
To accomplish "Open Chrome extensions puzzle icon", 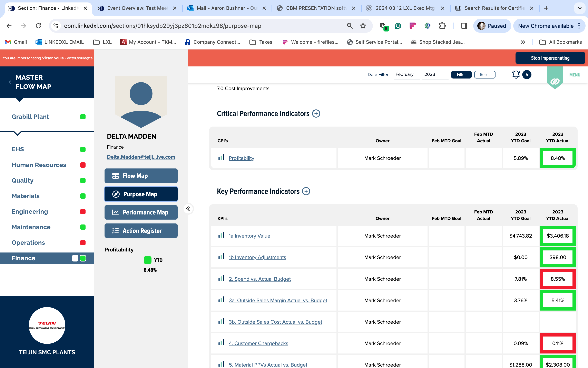I will tap(442, 26).
